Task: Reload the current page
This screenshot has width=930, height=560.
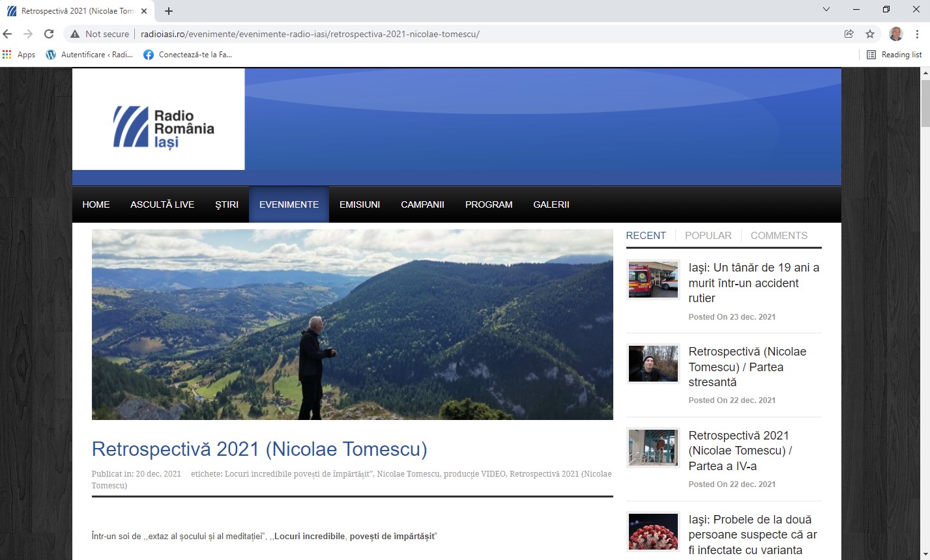Action: click(x=49, y=34)
